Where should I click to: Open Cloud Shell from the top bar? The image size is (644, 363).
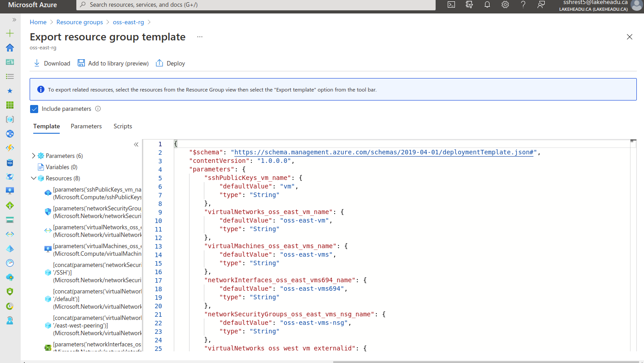pyautogui.click(x=451, y=4)
